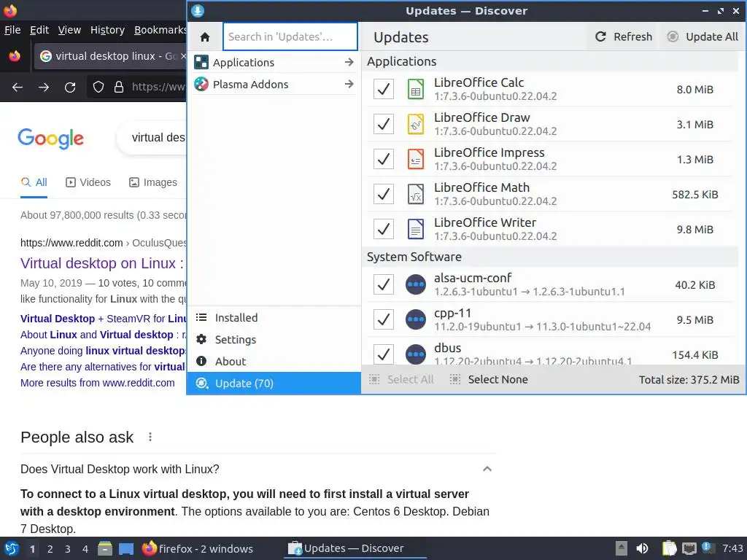Open the Installed section in Discover

tap(274, 318)
